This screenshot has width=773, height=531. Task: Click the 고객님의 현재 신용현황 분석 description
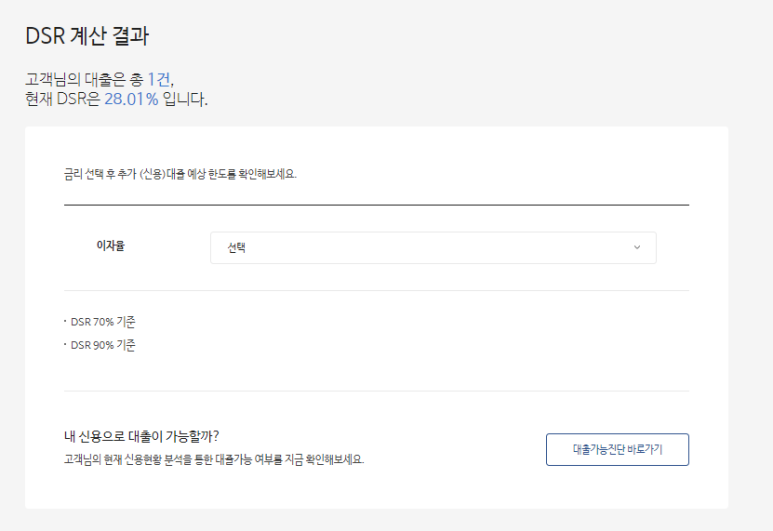click(214, 460)
